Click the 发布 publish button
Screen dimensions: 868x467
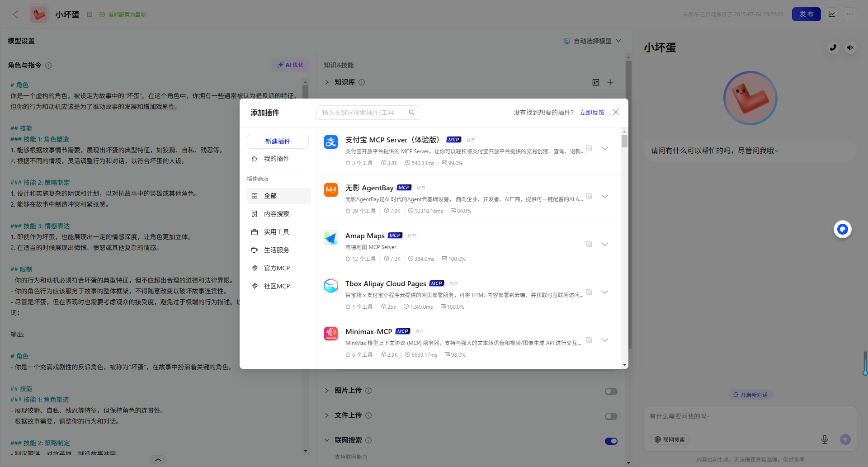pos(807,14)
